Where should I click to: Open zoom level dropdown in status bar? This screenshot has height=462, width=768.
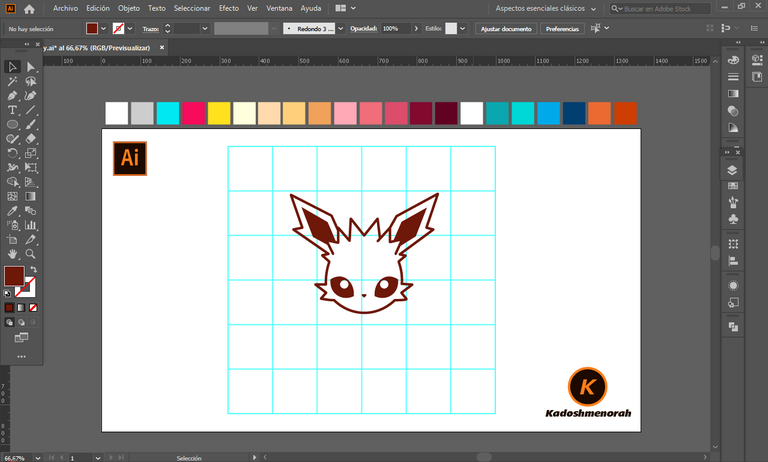pyautogui.click(x=38, y=458)
